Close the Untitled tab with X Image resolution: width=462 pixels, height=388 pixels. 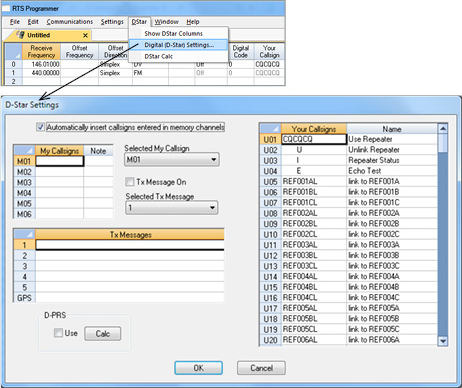click(x=85, y=35)
